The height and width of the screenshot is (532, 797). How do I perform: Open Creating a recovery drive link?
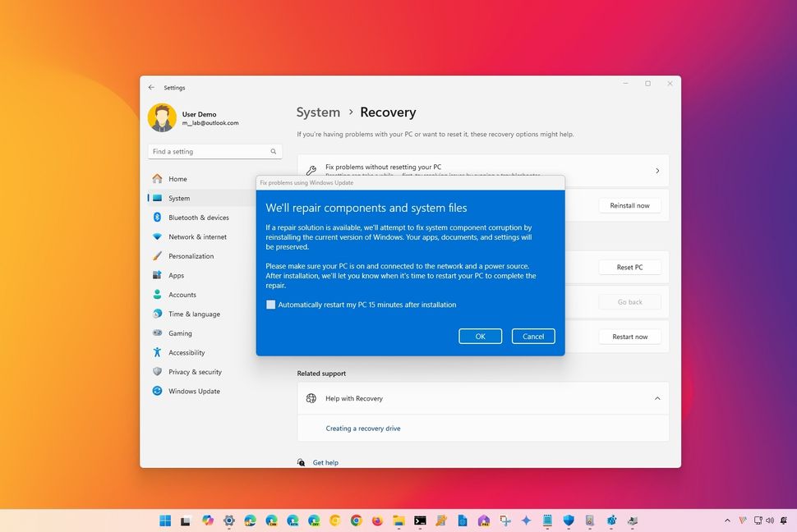pyautogui.click(x=363, y=428)
